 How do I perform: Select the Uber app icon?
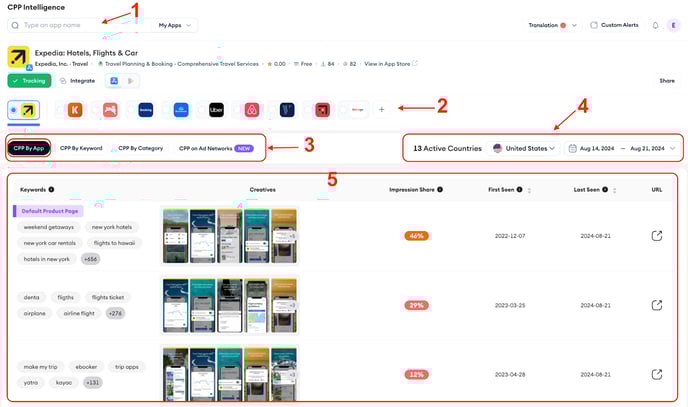(x=216, y=110)
